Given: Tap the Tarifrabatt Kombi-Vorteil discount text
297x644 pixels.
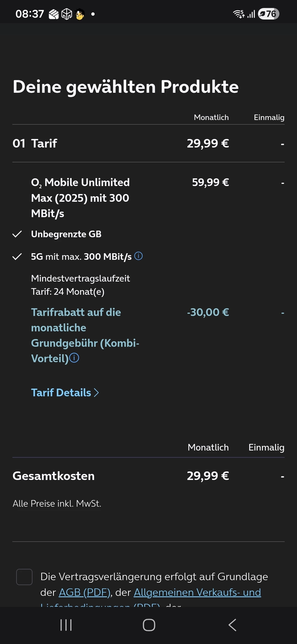Looking at the screenshot, I should (85, 335).
